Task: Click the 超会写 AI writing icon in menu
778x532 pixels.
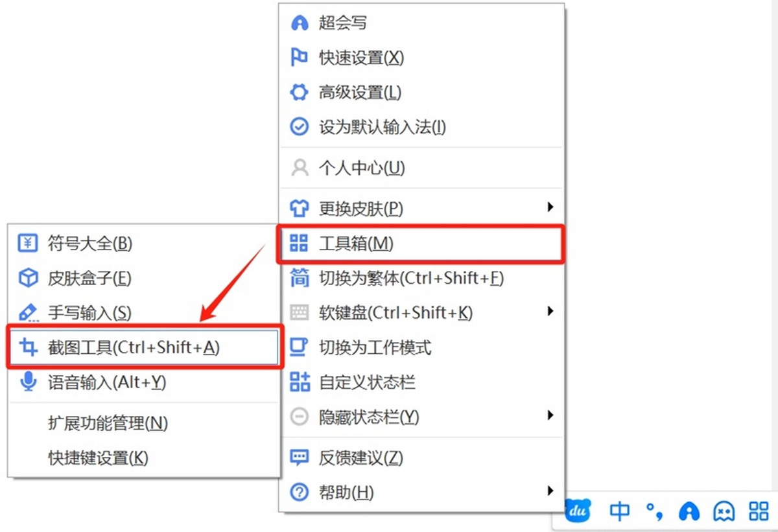Action: point(299,23)
